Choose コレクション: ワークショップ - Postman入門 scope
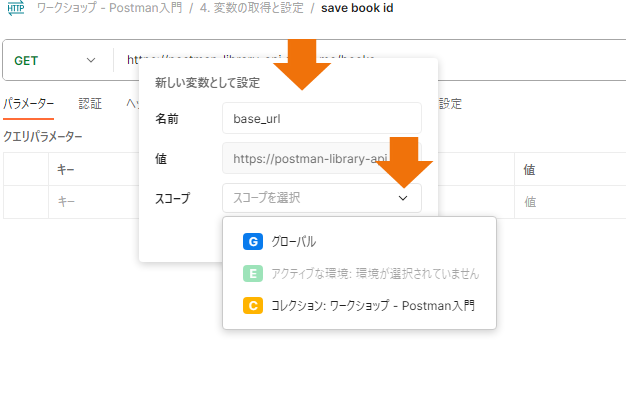626x400 pixels. pyautogui.click(x=359, y=306)
